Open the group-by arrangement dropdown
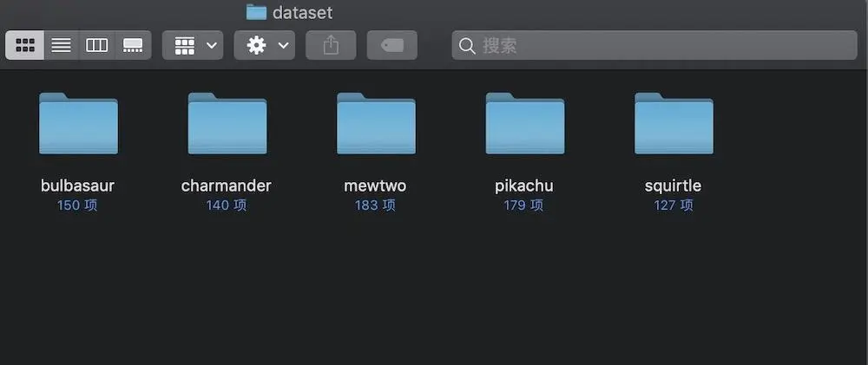 pos(193,45)
